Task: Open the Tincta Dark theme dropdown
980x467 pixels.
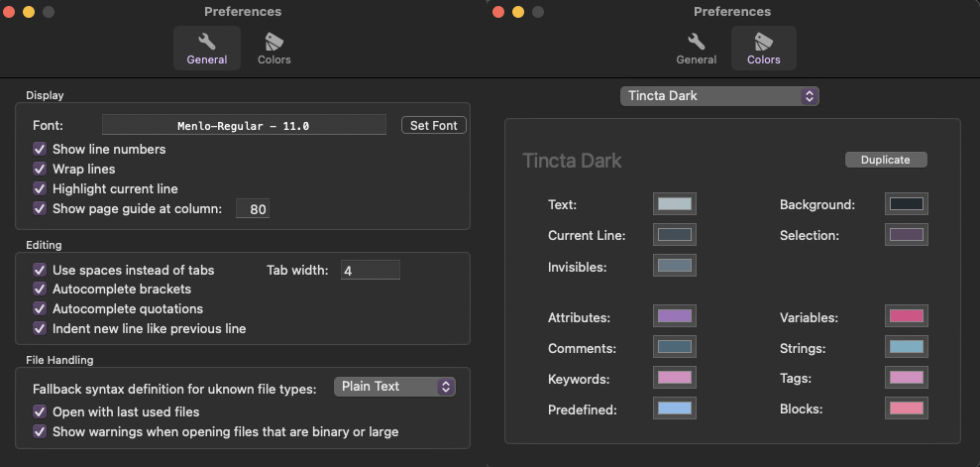Action: 719,96
